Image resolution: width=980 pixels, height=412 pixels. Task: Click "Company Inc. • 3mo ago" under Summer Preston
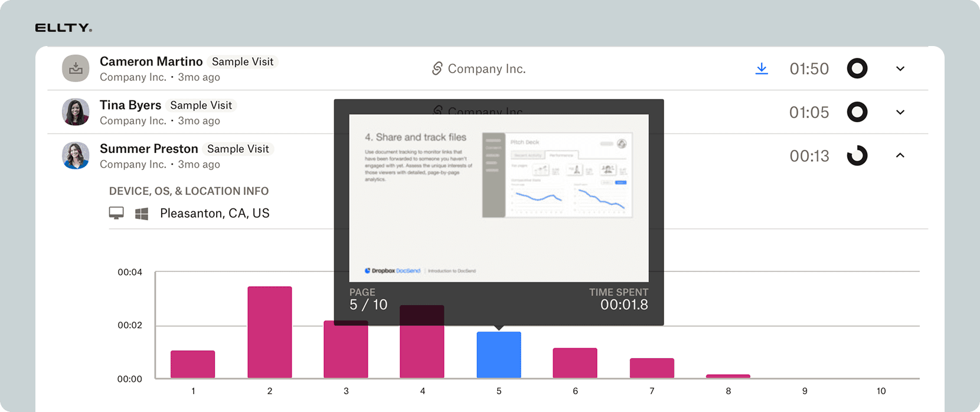[160, 165]
